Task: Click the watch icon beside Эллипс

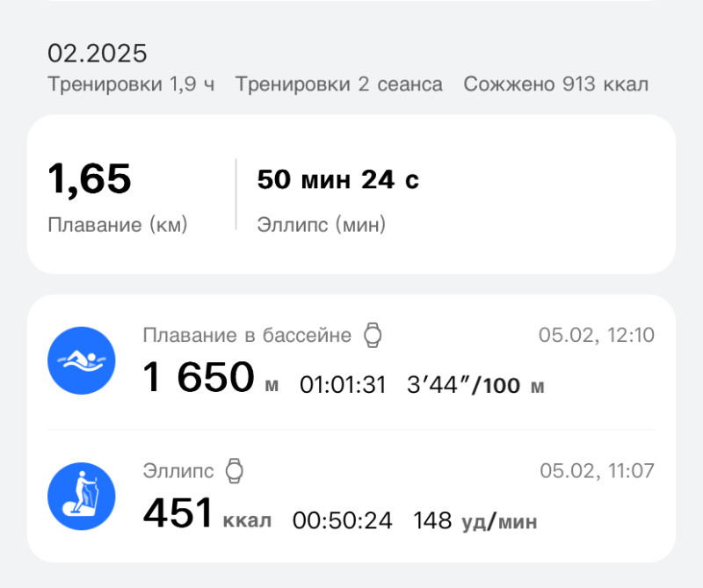Action: pos(234,470)
